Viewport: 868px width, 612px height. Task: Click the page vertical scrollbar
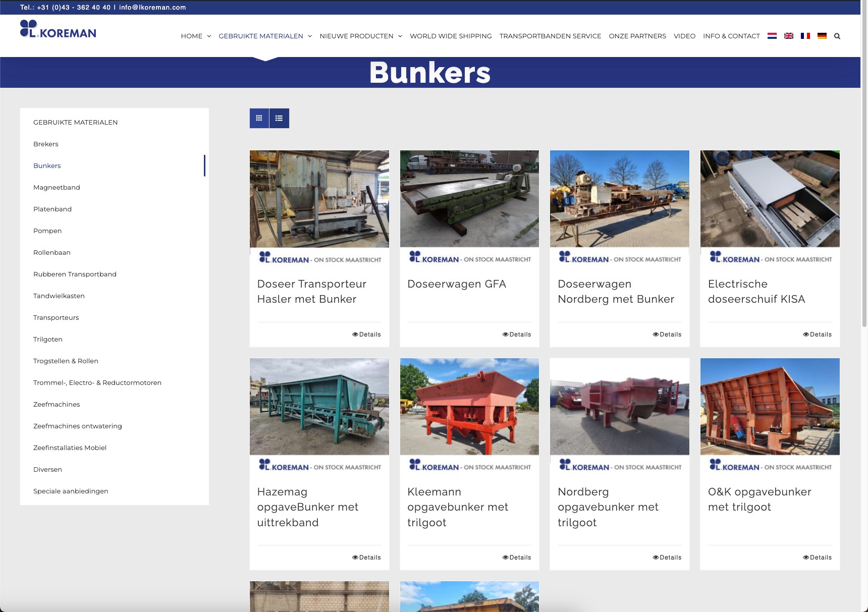coord(864,164)
